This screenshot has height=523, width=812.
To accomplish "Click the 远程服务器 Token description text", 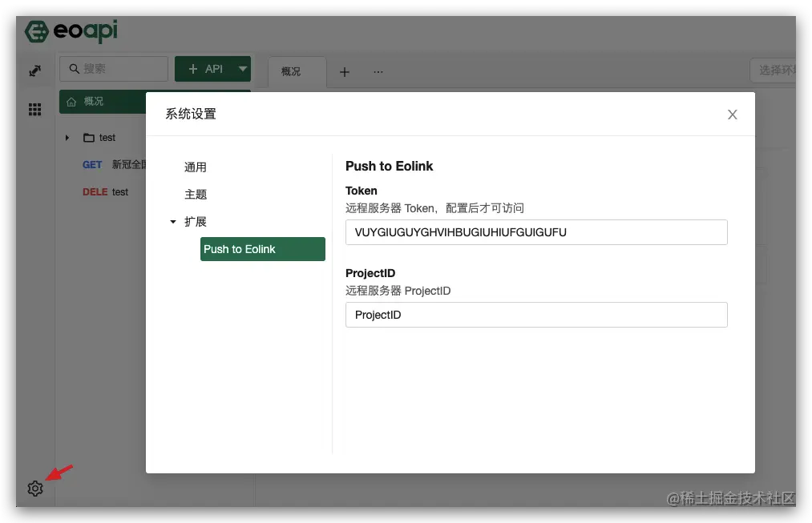I will click(x=434, y=208).
